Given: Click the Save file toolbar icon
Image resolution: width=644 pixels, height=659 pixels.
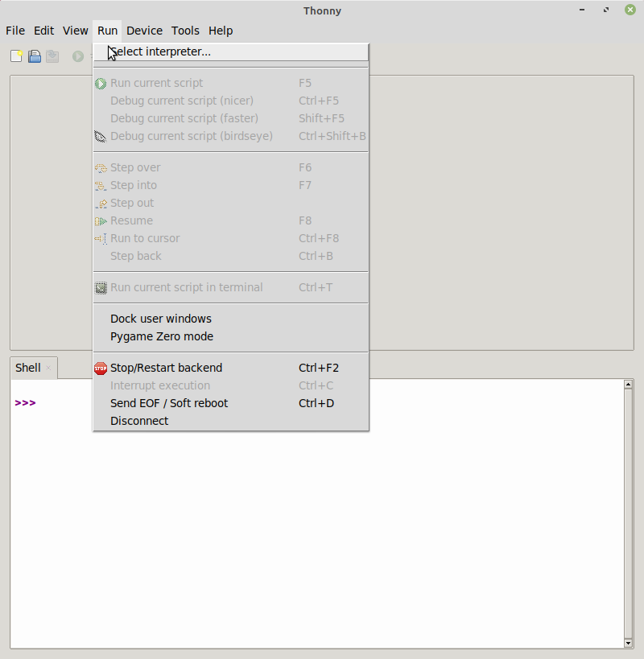Looking at the screenshot, I should 52,56.
